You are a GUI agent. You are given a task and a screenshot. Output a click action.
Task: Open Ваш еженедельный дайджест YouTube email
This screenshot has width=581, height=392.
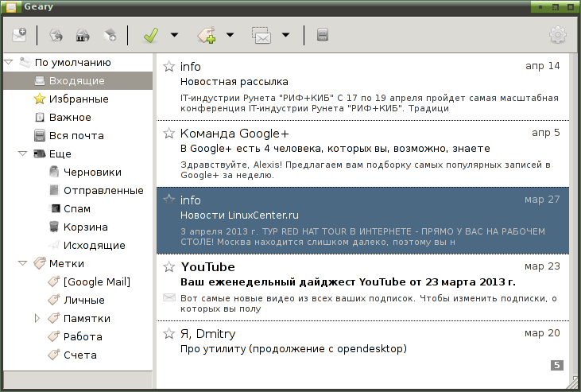pyautogui.click(x=362, y=287)
